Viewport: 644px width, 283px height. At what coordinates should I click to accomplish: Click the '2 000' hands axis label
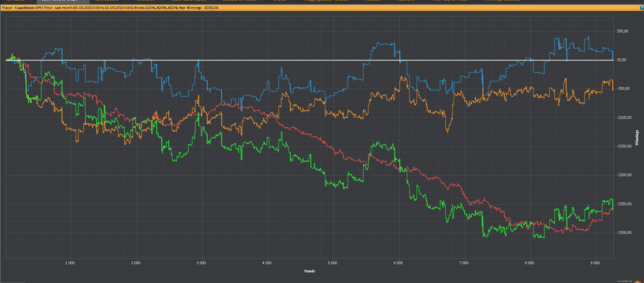click(x=135, y=263)
